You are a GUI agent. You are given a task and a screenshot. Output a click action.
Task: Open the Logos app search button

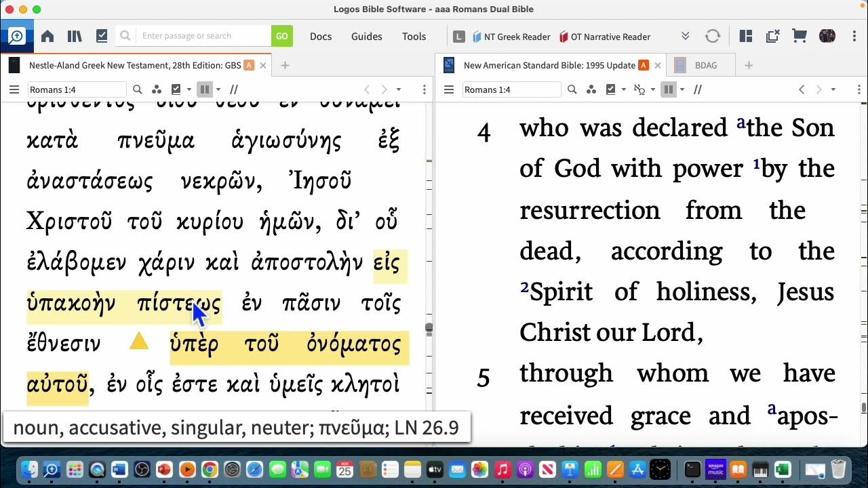pyautogui.click(x=16, y=37)
